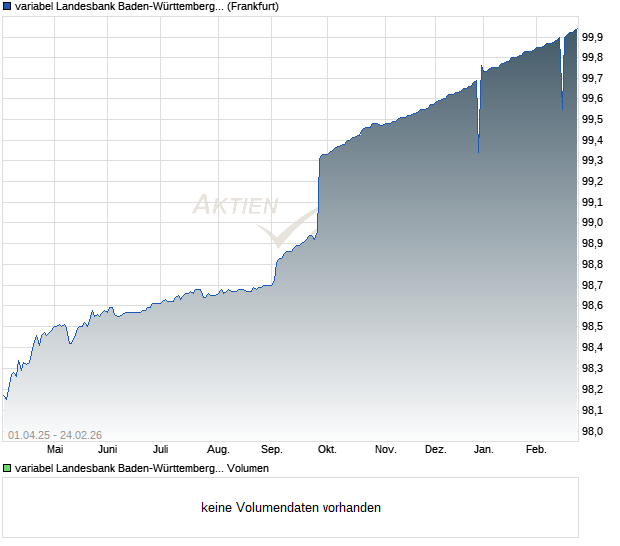Click the AKTIEN watermark logo in chart
The width and height of the screenshot is (620, 546).
coord(255,219)
